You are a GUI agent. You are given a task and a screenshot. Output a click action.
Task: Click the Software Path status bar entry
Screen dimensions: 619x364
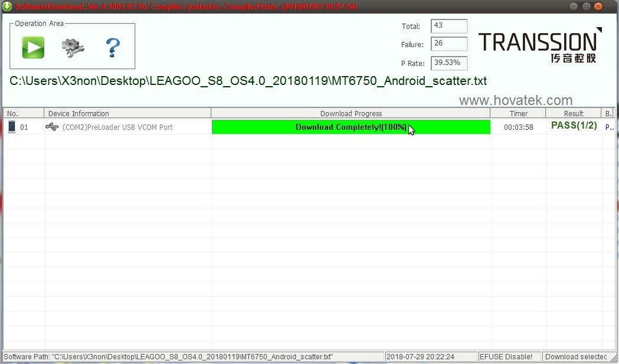coord(193,357)
